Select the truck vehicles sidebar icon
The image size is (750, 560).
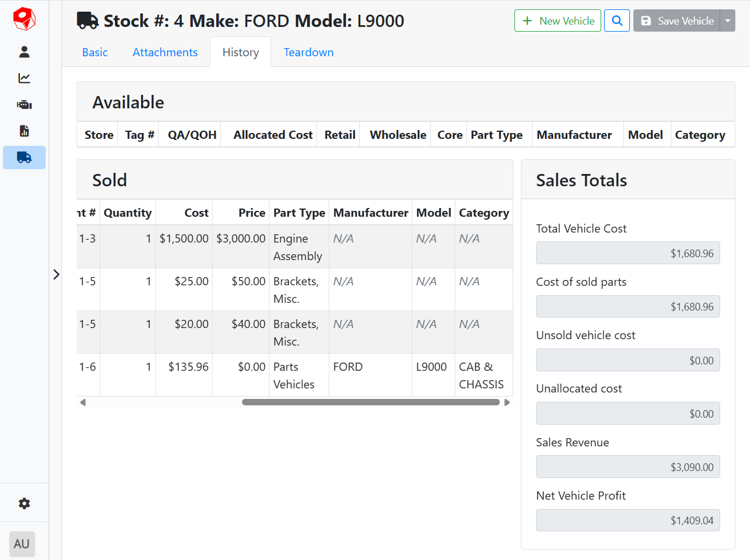24,158
